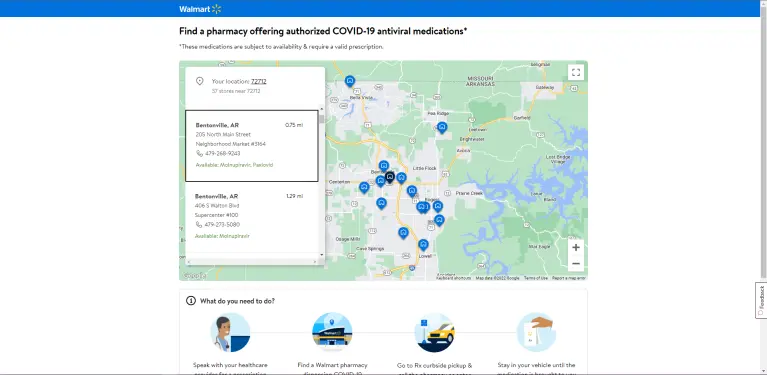This screenshot has height=375, width=767.
Task: Click the location pin icon beside Your location
Action: coord(200,81)
